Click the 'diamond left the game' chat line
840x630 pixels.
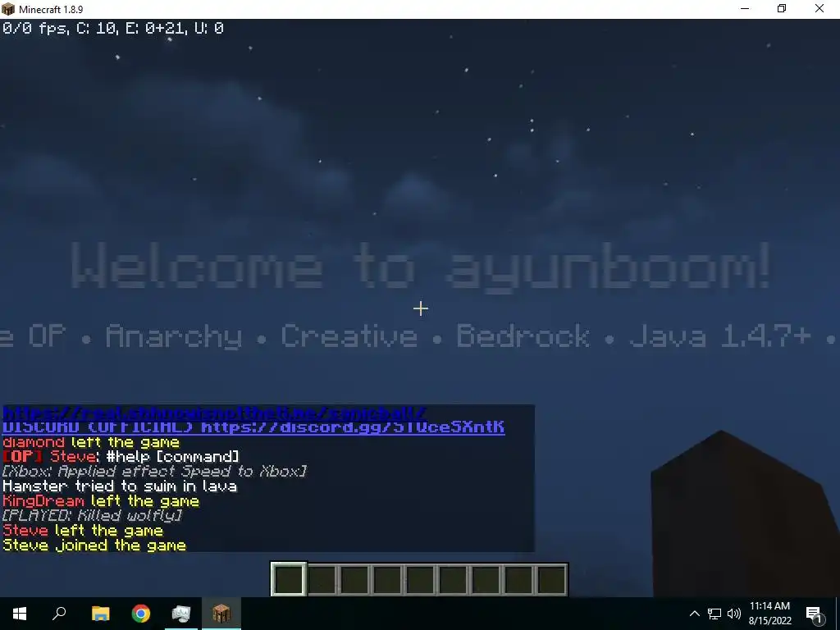91,442
